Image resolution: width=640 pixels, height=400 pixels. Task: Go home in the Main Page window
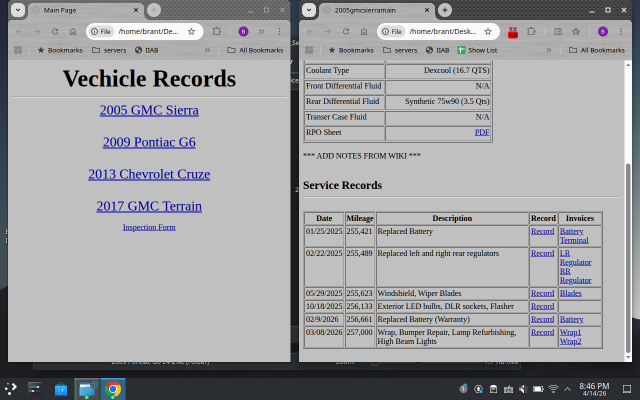(73, 31)
